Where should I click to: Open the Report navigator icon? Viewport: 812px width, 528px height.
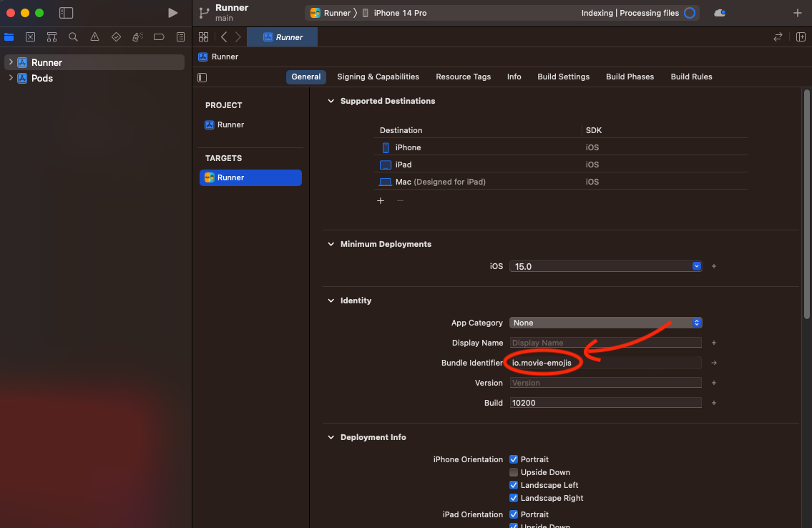point(180,36)
